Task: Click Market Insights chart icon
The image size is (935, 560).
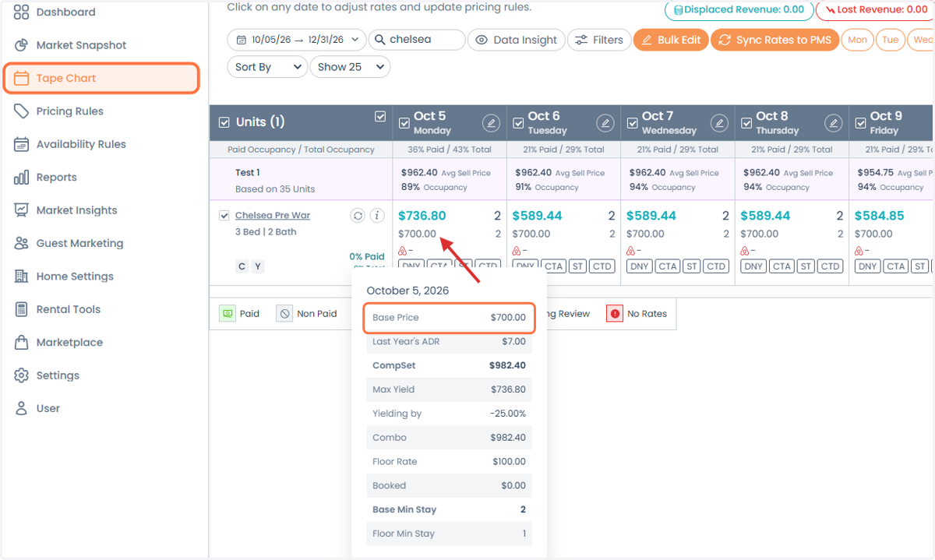Action: coord(22,210)
